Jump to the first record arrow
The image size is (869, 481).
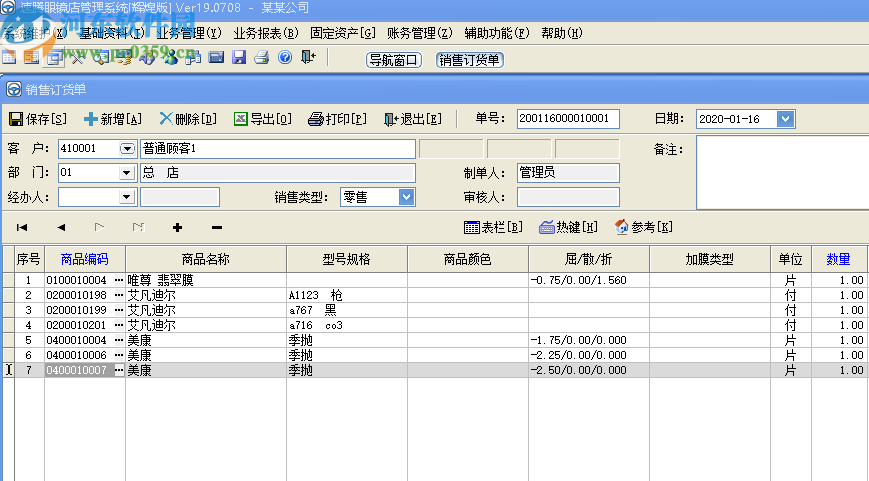[22, 227]
